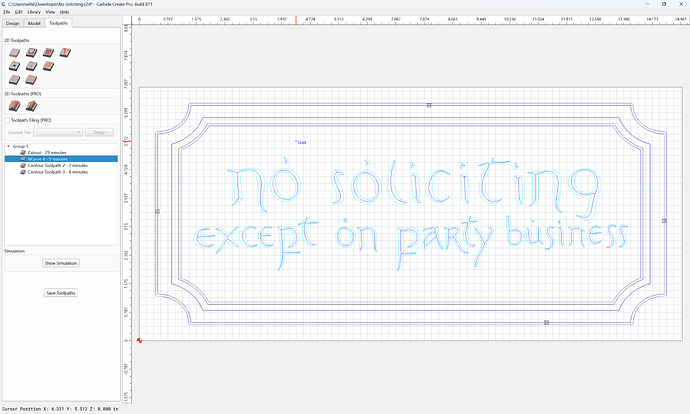
Task: Select Contour Toolpath 3 - 6 minutes
Action: tap(58, 172)
